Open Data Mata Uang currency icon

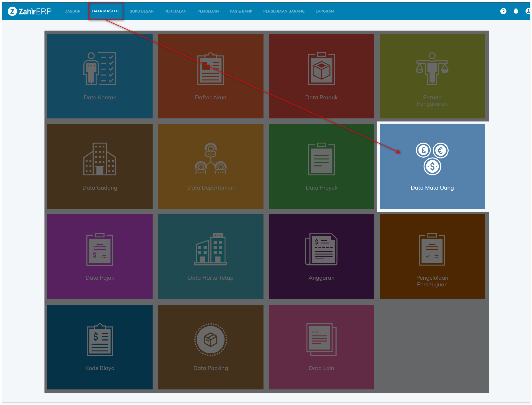click(x=432, y=159)
